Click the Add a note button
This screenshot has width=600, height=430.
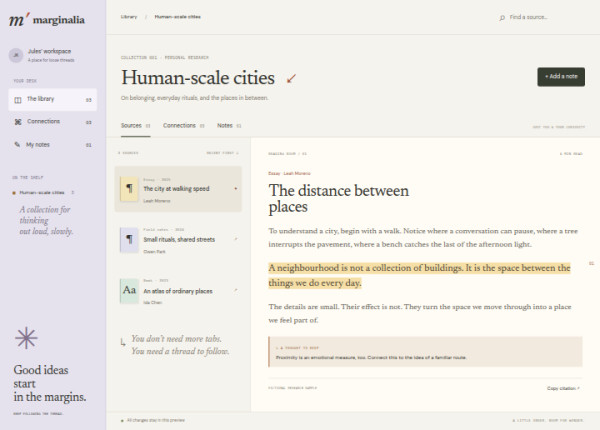[561, 77]
